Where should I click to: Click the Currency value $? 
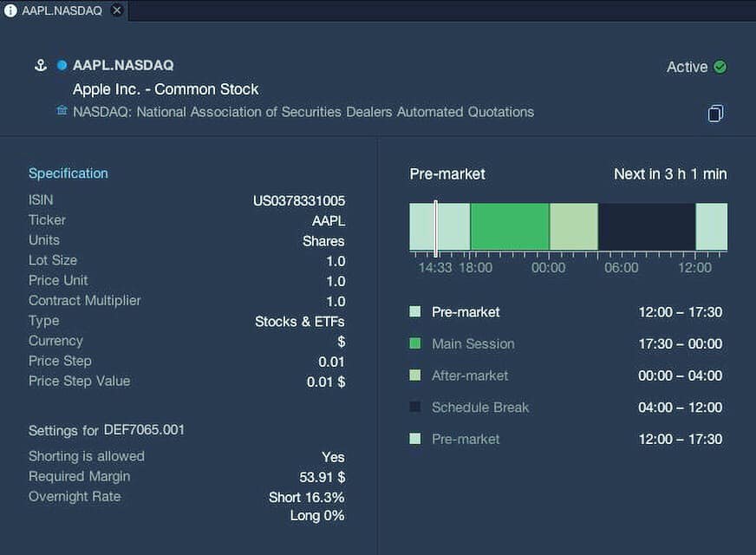[x=342, y=342]
